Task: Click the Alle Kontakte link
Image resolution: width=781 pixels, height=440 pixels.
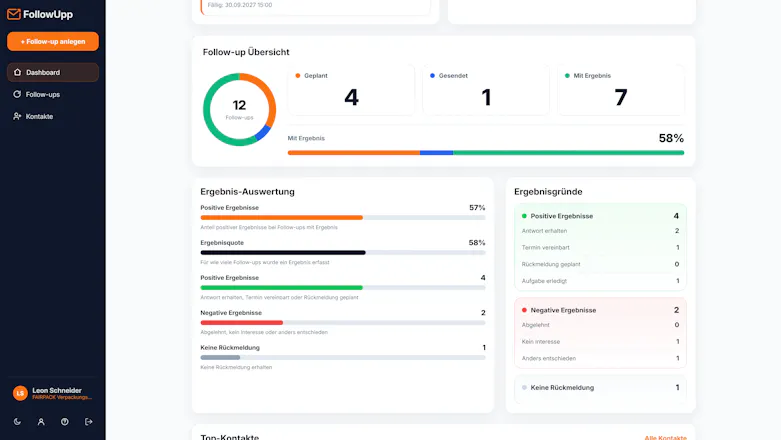Action: click(x=665, y=438)
